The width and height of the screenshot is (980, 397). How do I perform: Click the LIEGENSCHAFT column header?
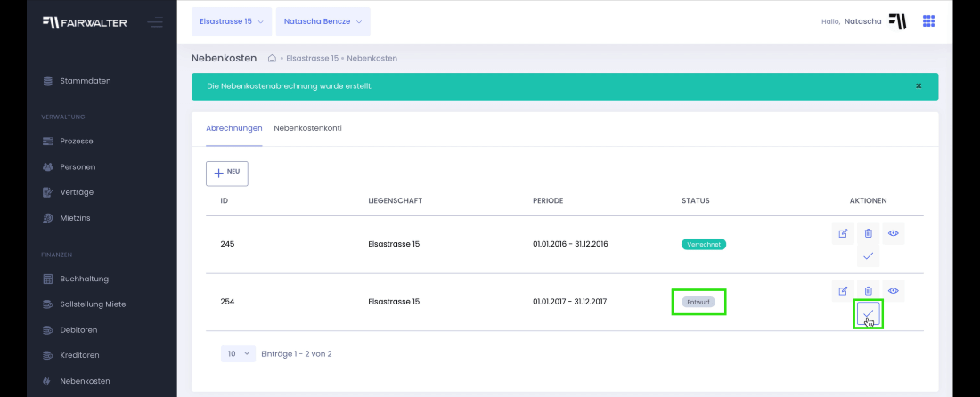[395, 201]
